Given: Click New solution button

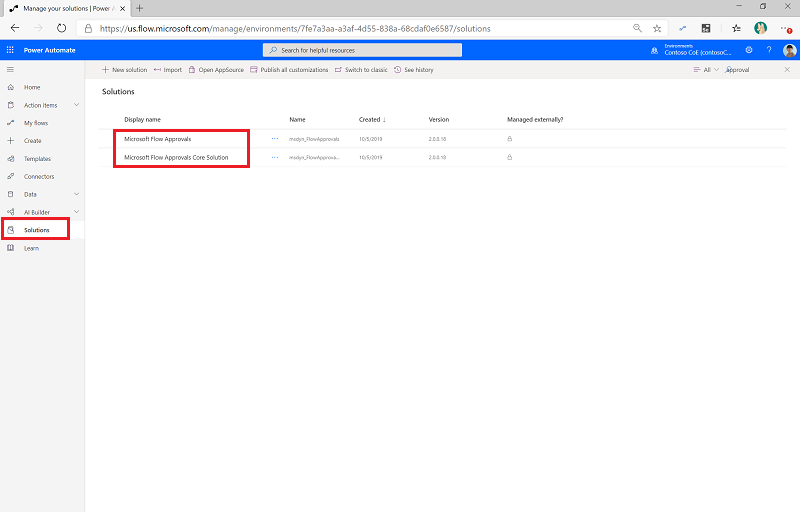Looking at the screenshot, I should tap(124, 70).
